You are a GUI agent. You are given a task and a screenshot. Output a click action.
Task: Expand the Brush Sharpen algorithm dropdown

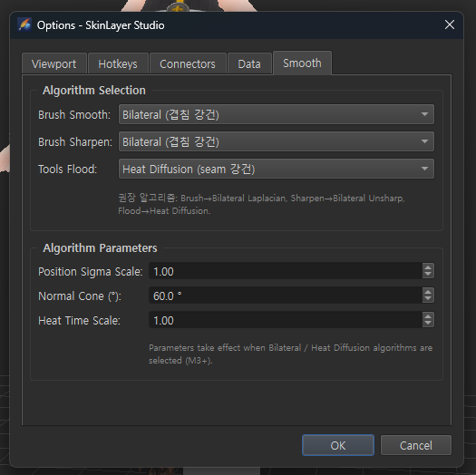(x=276, y=141)
